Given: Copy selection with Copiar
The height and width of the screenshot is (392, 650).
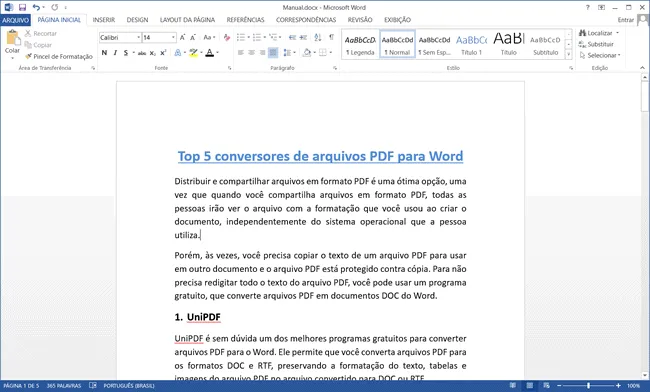Looking at the screenshot, I should (x=38, y=45).
